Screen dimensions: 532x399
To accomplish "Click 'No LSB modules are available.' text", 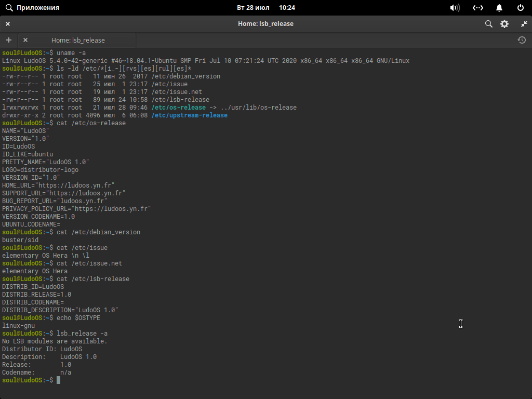I will pyautogui.click(x=55, y=342).
